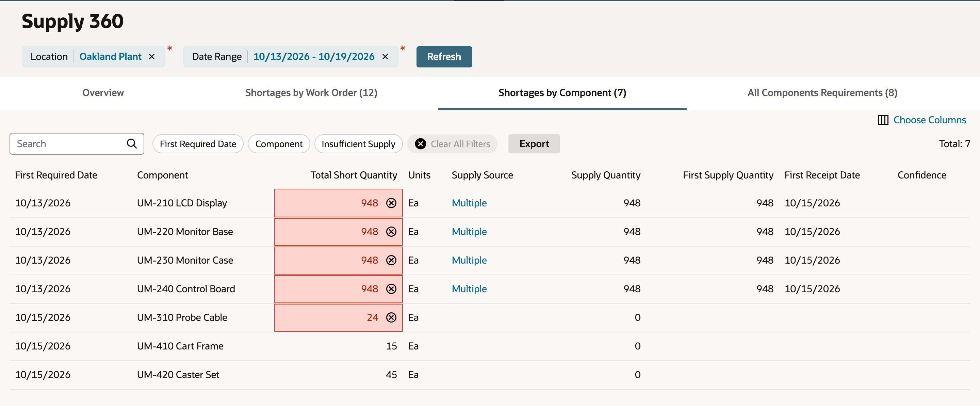Click short quantity 45 for Caster Set
Viewport: 980px width, 406px height.
click(391, 374)
